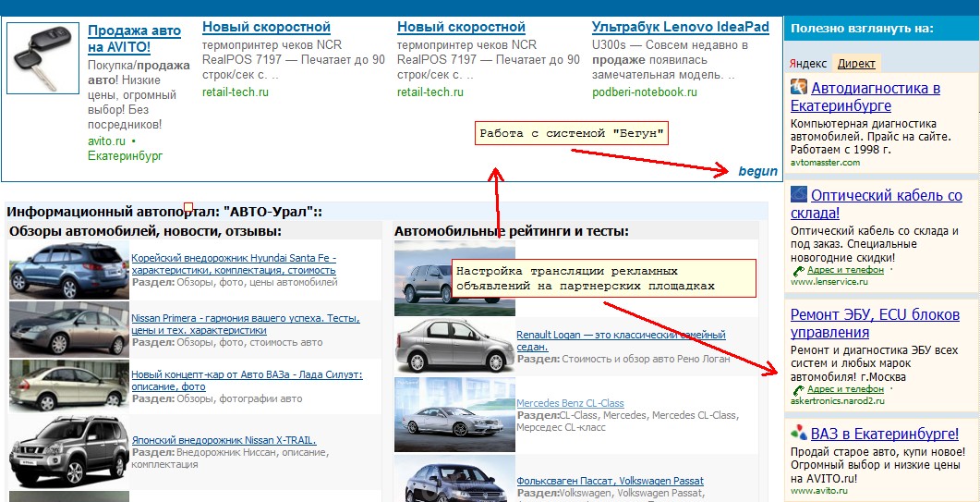Screen dimensions: 980x502
Task: Click the Автодиагностика ad favicon icon
Action: tap(798, 87)
